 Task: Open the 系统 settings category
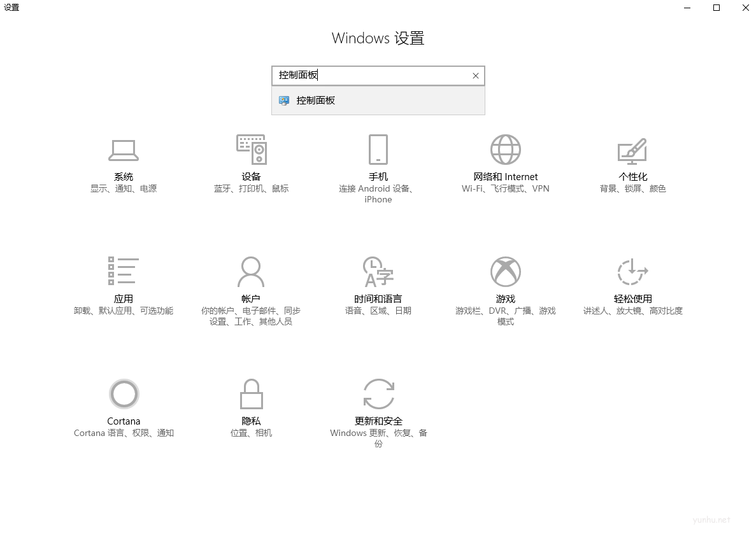pos(124,165)
